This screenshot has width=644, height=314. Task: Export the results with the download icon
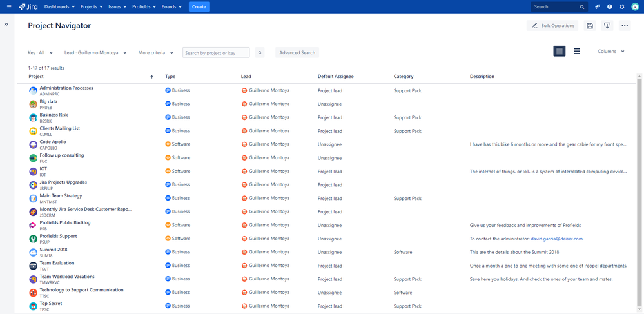coord(607,26)
